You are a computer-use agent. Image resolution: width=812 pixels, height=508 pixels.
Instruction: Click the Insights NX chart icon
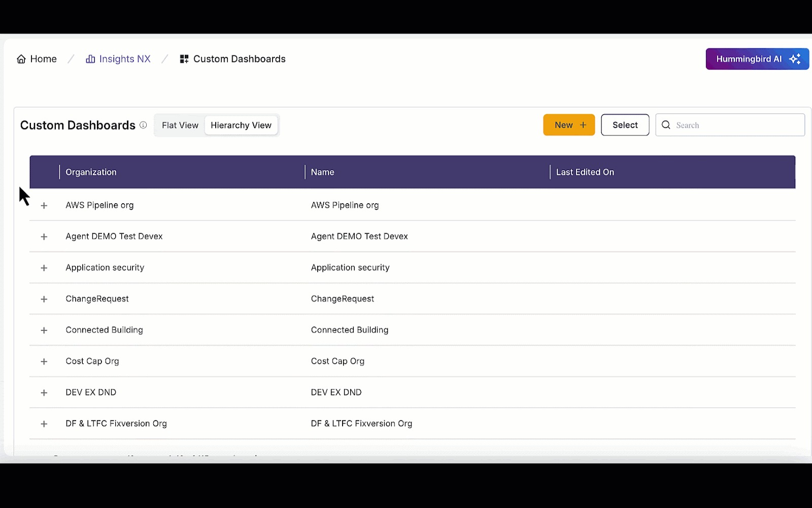90,59
